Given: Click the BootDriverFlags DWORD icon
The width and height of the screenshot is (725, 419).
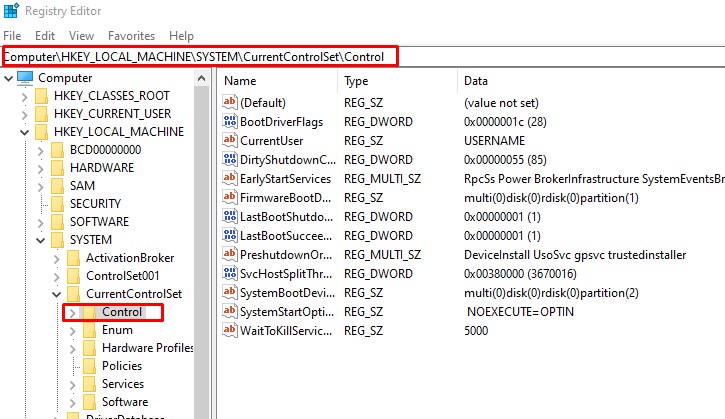Looking at the screenshot, I should [230, 121].
